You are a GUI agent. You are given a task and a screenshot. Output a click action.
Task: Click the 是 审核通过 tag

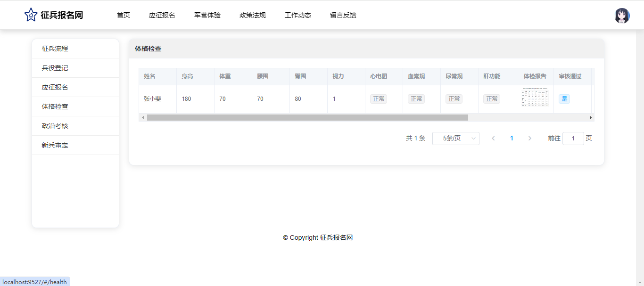click(x=564, y=99)
